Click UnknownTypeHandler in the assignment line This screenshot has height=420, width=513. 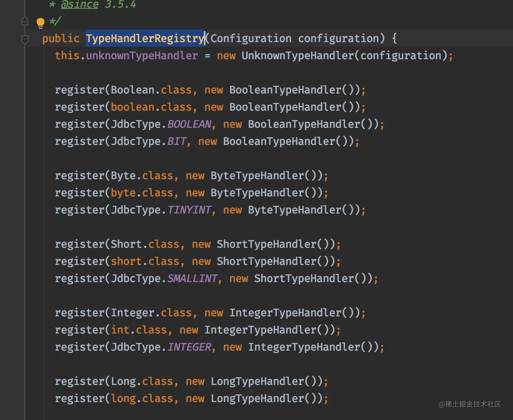(x=297, y=56)
